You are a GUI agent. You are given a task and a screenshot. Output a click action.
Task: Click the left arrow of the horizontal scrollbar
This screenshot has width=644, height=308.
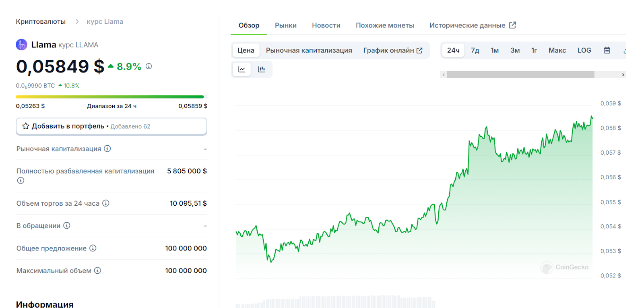444,75
